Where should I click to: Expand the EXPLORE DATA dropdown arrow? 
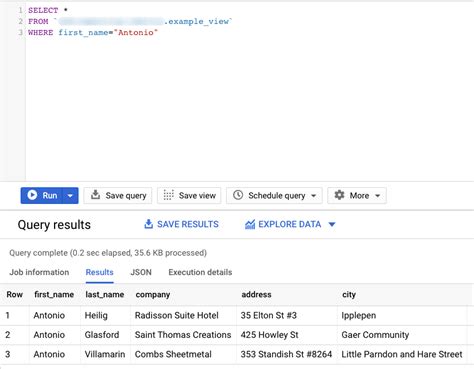pos(332,225)
